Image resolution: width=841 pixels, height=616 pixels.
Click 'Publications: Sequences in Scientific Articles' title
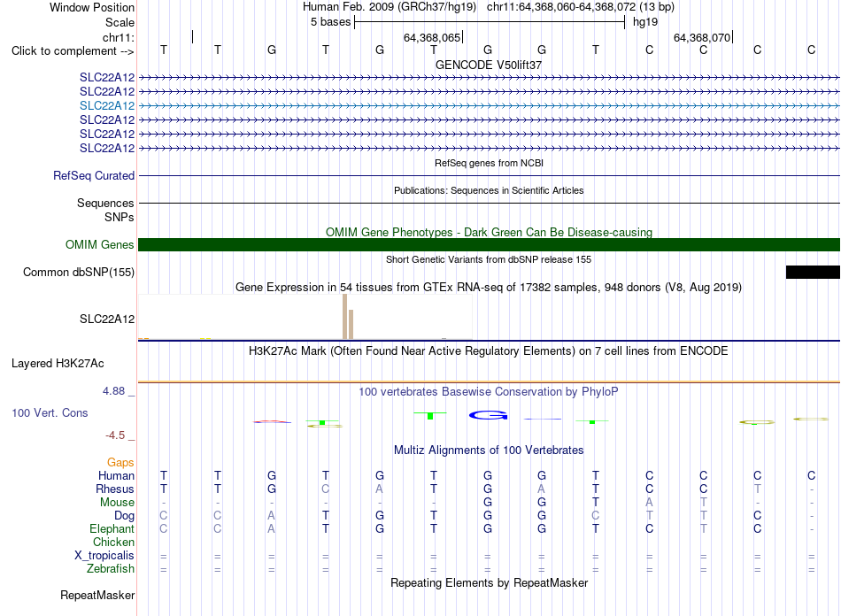(x=489, y=190)
